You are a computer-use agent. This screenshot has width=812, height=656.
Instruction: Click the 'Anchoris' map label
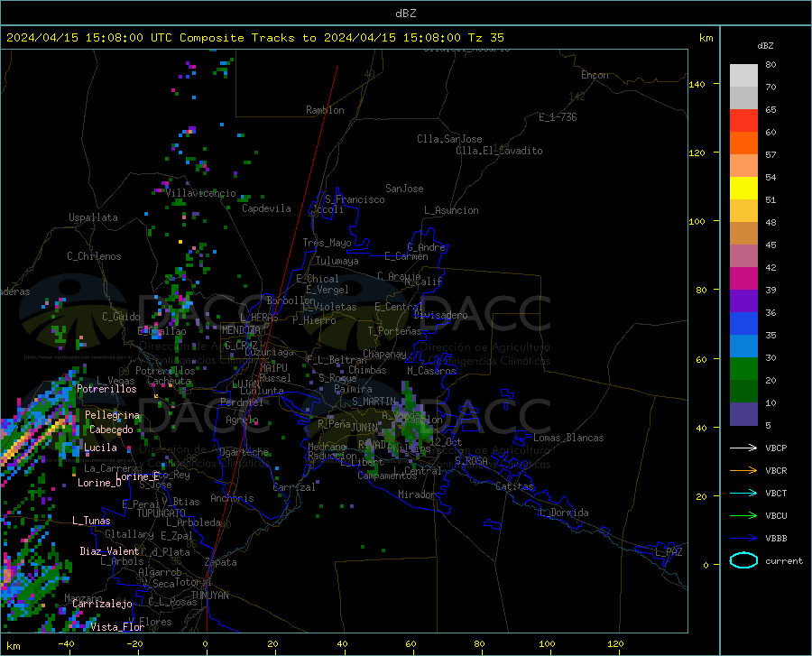pos(232,498)
